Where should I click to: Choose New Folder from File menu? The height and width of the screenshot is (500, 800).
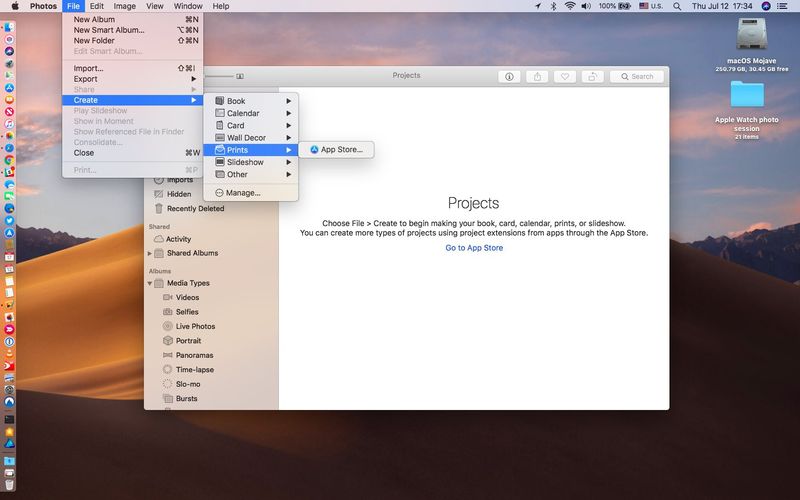click(x=133, y=40)
